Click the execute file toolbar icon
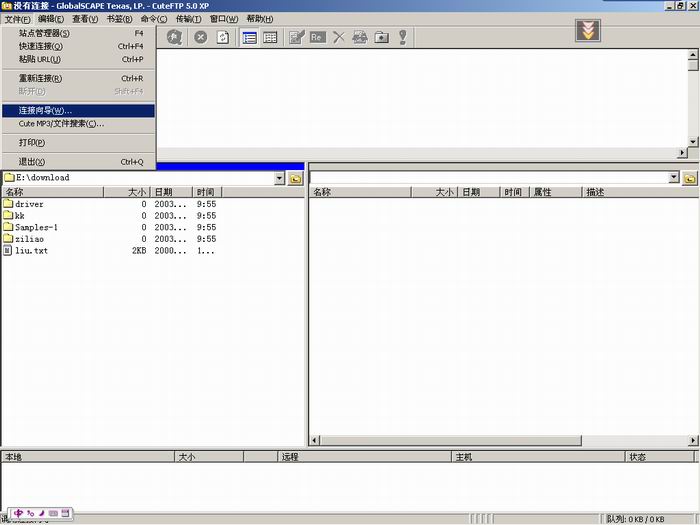This screenshot has height=525, width=700. pyautogui.click(x=360, y=38)
